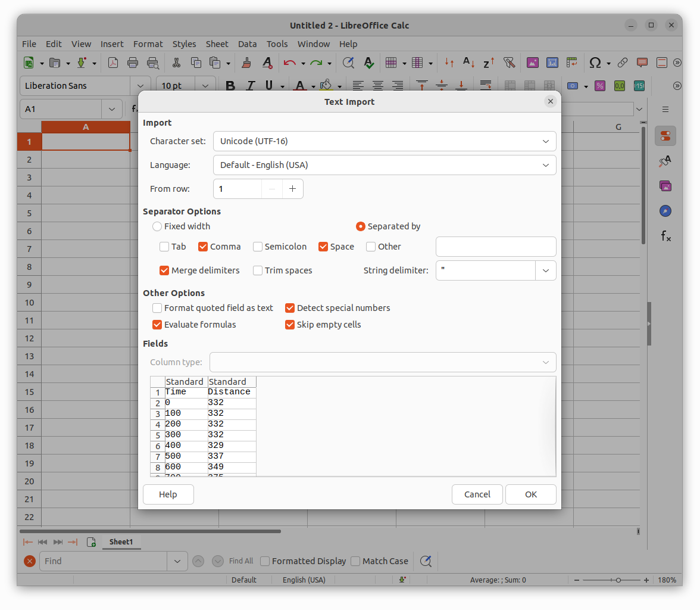
Task: Open the String delimiter dropdown arrow
Action: click(x=545, y=270)
